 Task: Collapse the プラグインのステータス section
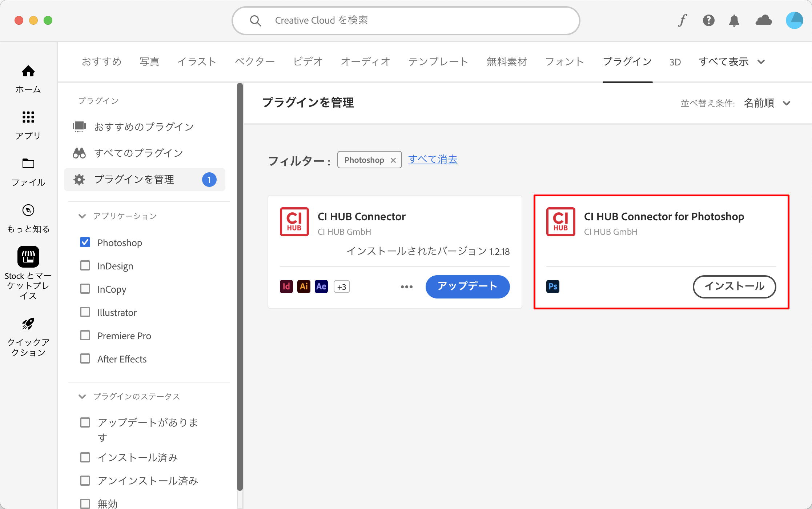(x=82, y=396)
